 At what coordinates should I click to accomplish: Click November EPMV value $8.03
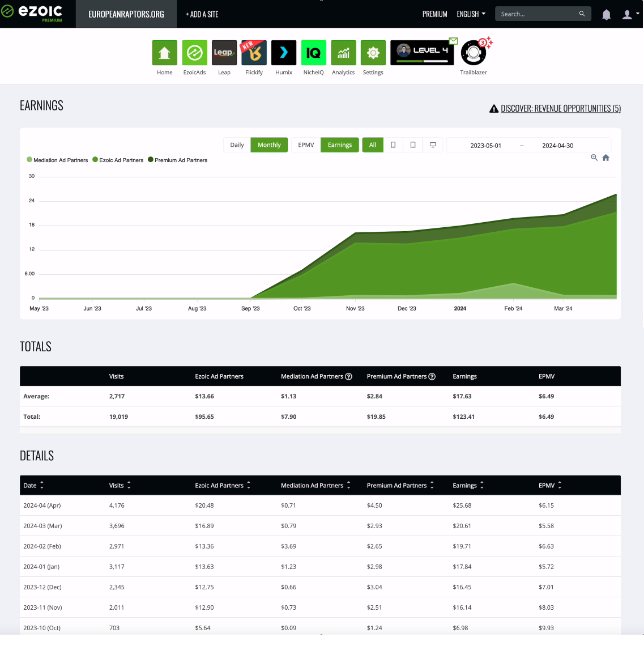pos(546,607)
